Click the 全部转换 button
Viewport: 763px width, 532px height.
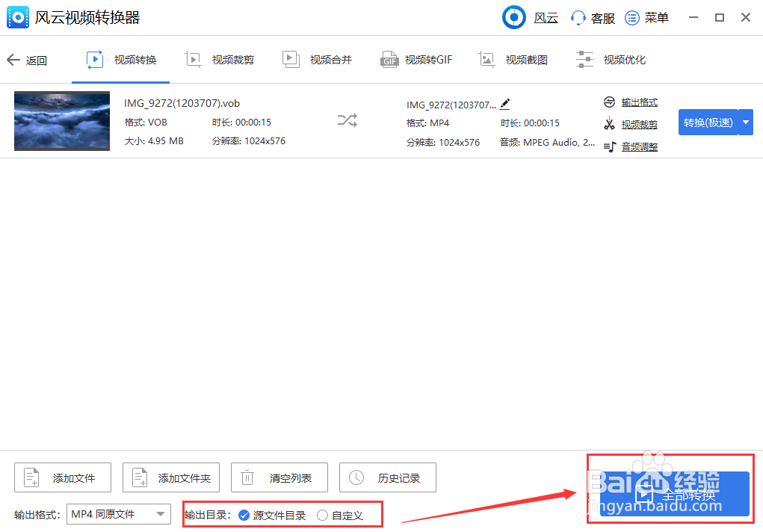click(x=674, y=494)
